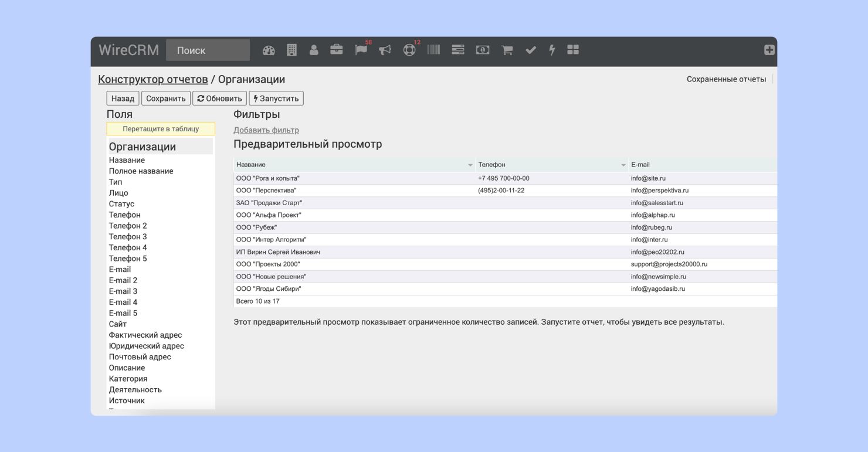Click the Добавить фильтр link
Image resolution: width=868 pixels, height=452 pixels.
pos(266,130)
